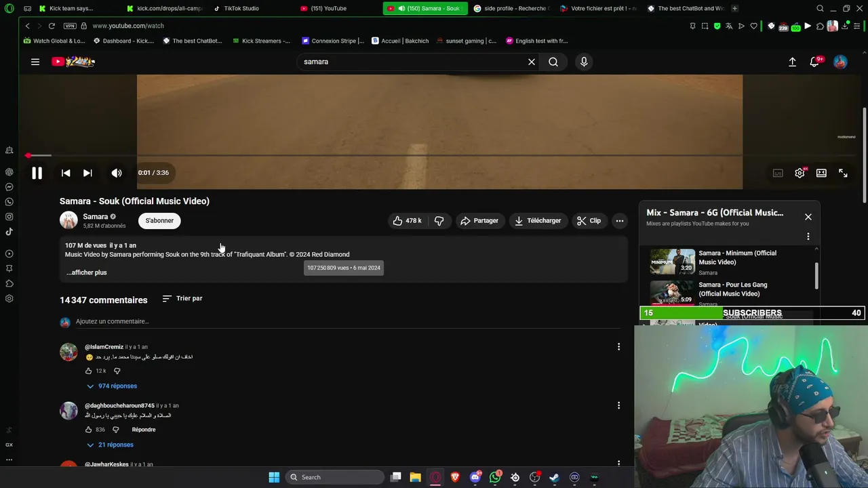Dislike the @IslamCremiz comment

[117, 371]
